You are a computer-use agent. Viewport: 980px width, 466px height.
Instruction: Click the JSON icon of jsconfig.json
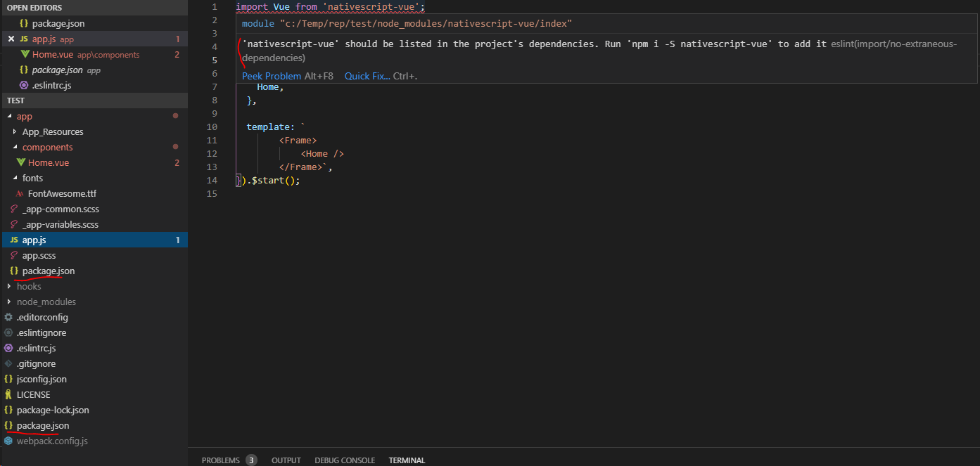tap(8, 380)
